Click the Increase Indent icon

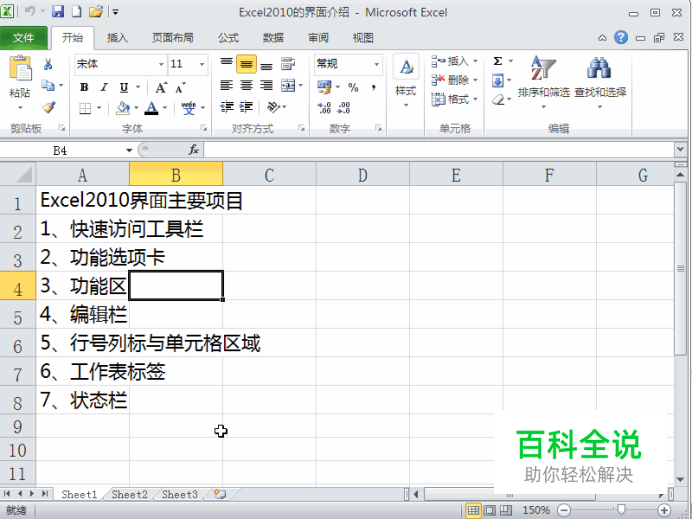coord(246,107)
